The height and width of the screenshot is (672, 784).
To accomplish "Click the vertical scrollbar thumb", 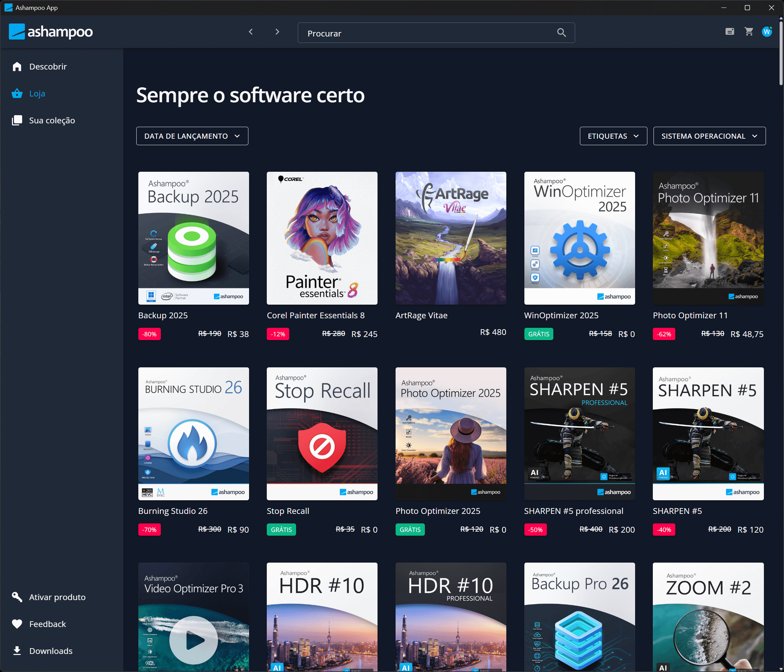I will (x=781, y=53).
